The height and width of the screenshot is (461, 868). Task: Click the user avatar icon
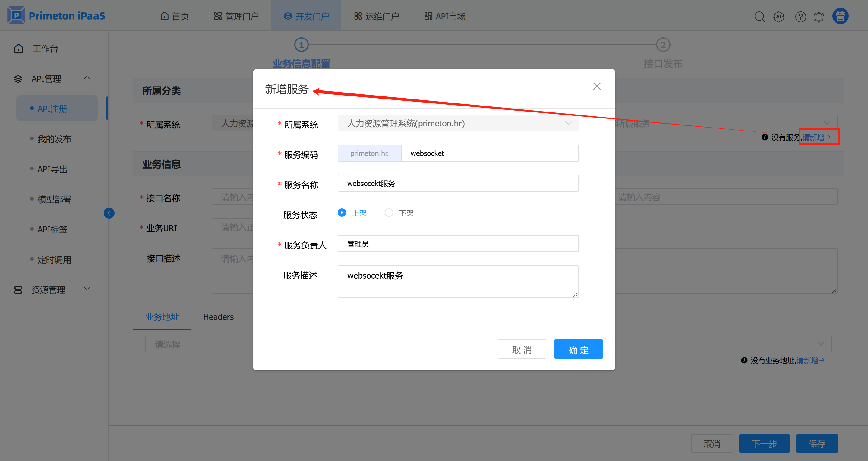pos(840,16)
